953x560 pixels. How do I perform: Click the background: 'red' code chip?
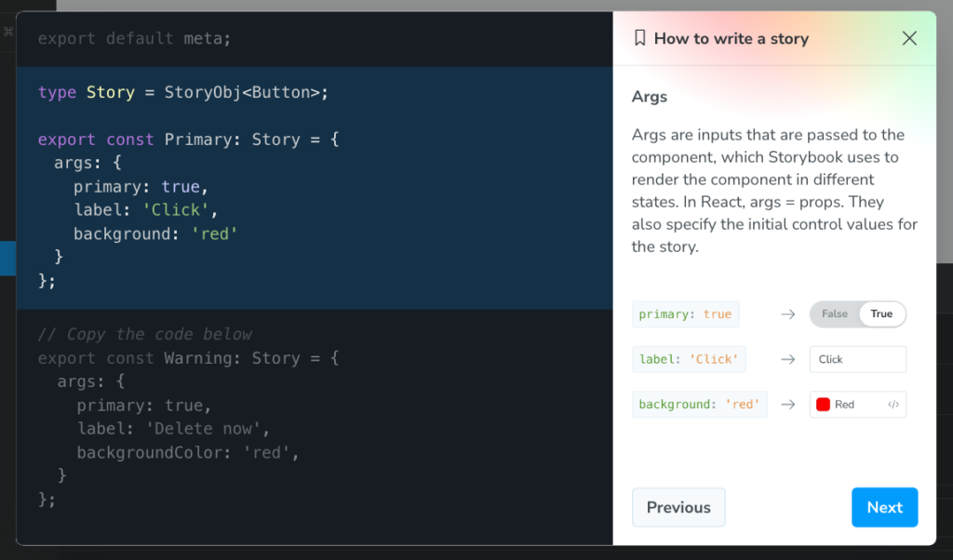[699, 405]
